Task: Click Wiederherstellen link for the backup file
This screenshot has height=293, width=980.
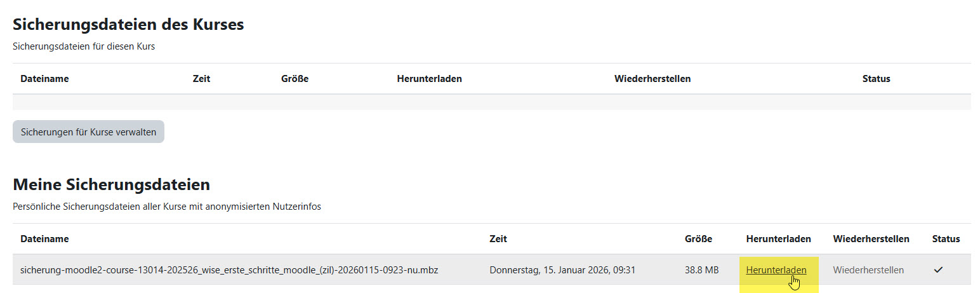Action: [868, 270]
